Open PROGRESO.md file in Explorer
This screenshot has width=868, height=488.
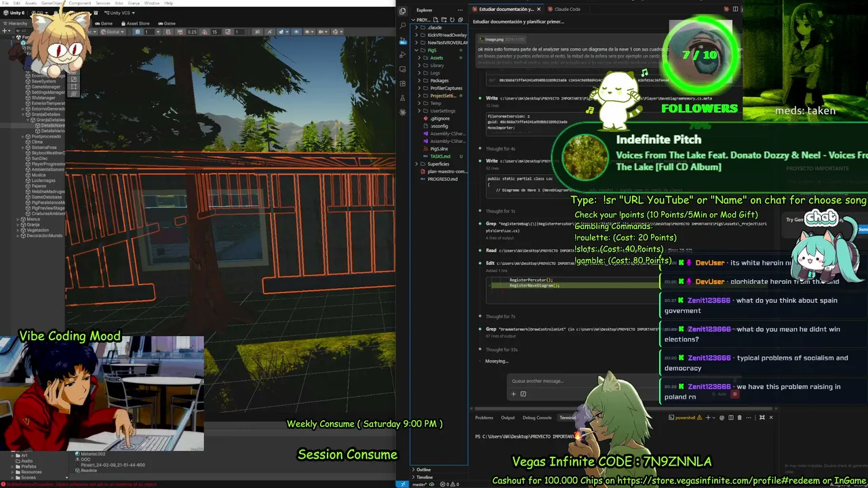tap(442, 179)
